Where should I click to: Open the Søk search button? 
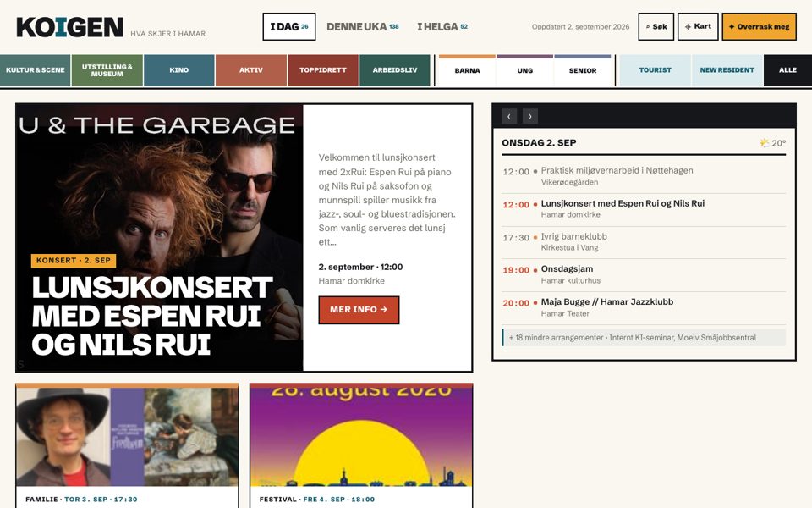(x=656, y=26)
